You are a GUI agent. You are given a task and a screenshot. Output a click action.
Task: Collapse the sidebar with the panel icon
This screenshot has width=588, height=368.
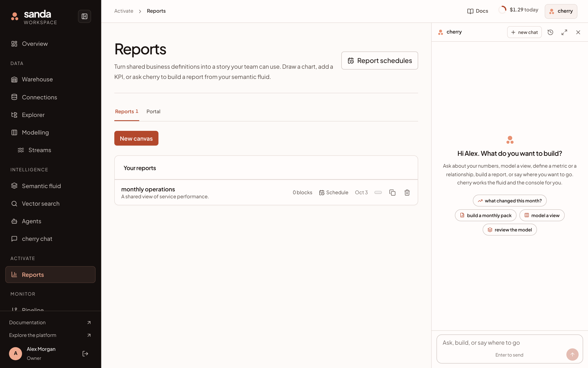pos(84,16)
